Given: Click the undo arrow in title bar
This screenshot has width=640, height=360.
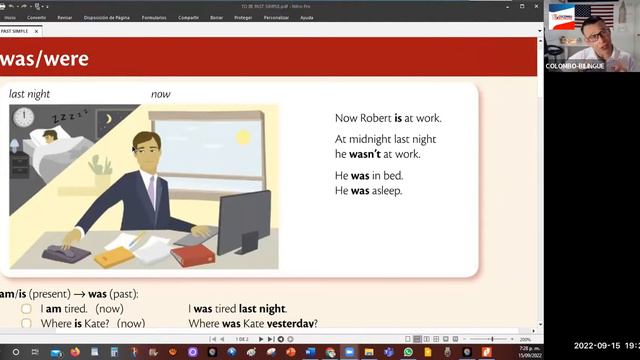Looking at the screenshot, I should point(11,7).
